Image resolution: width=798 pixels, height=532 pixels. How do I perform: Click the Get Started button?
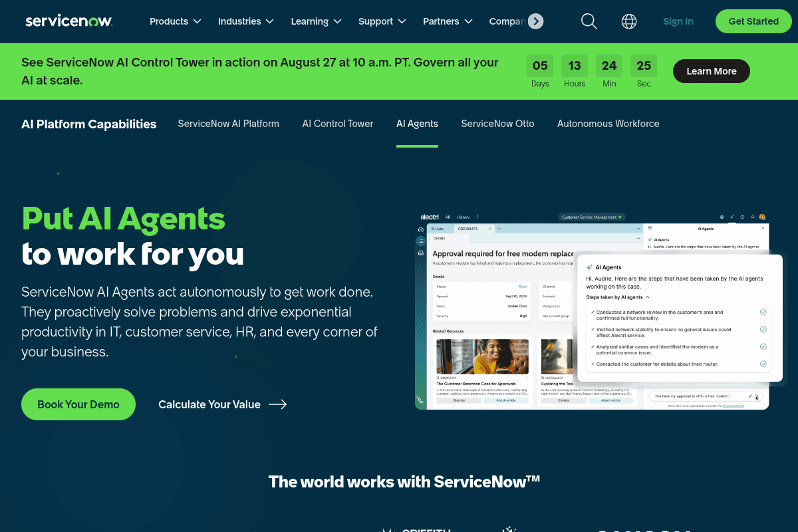(753, 21)
